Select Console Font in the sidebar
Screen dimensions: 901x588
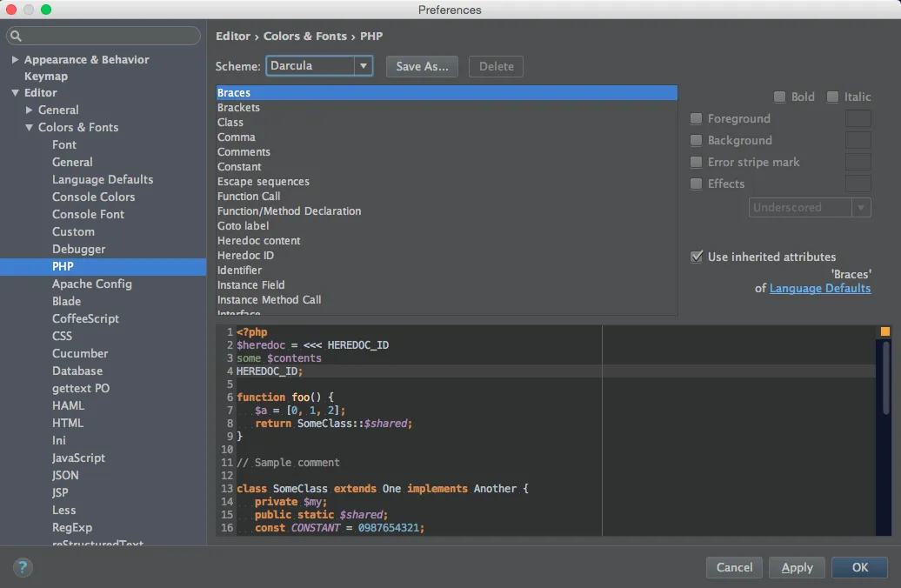pyautogui.click(x=88, y=214)
